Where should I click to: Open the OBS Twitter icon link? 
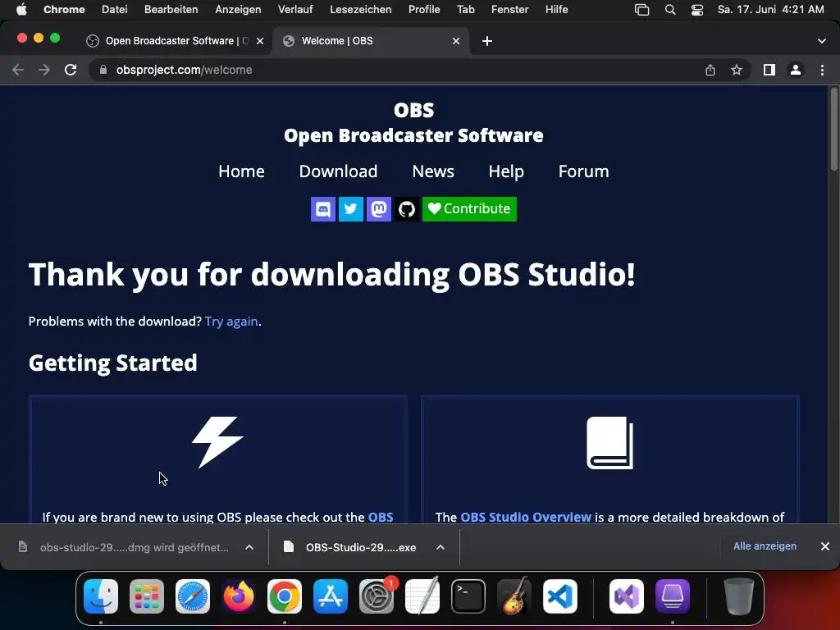[x=351, y=209]
